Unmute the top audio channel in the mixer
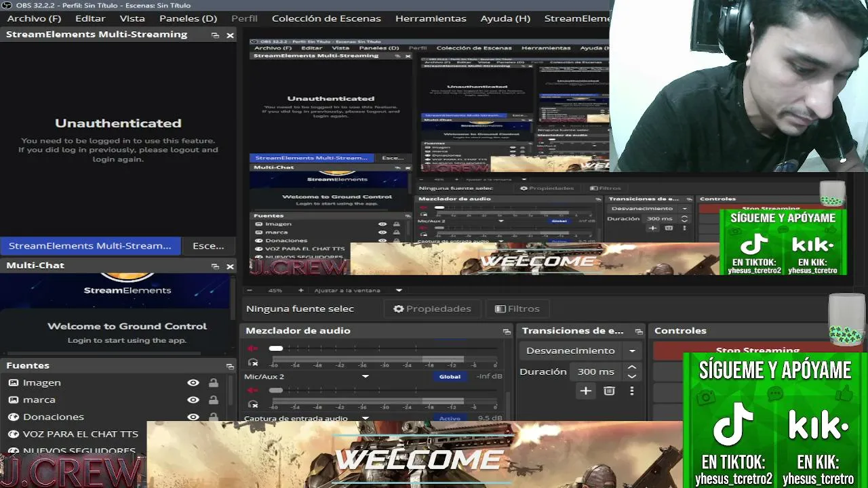Image resolution: width=868 pixels, height=488 pixels. pyautogui.click(x=253, y=348)
